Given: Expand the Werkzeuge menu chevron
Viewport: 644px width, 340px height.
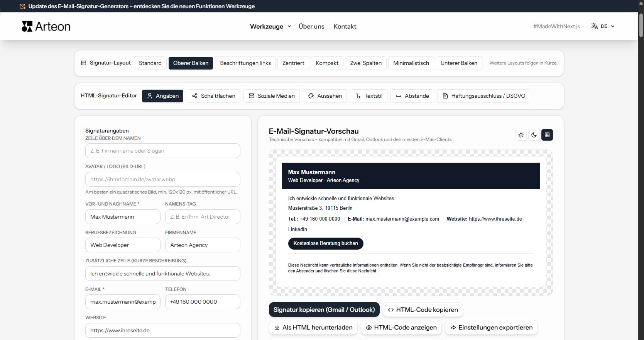Looking at the screenshot, I should (289, 26).
